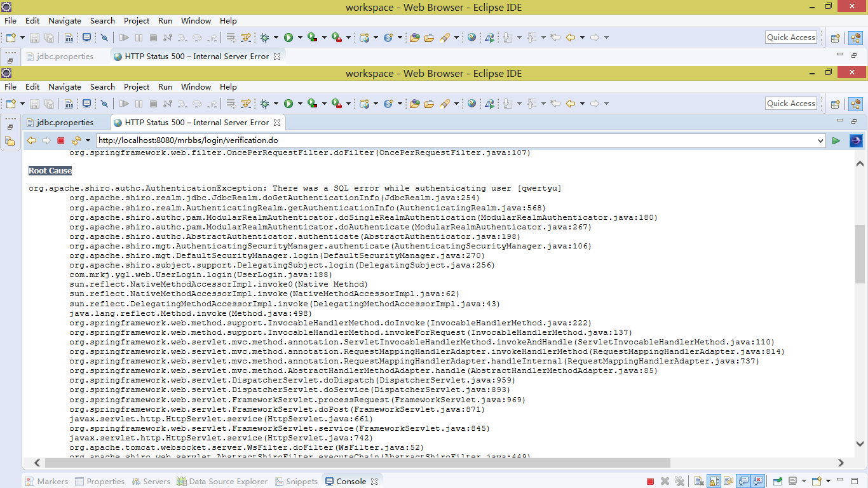Screen dimensions: 868x488
Task: Open the Run menu in the front window
Action: pyautogui.click(x=165, y=87)
